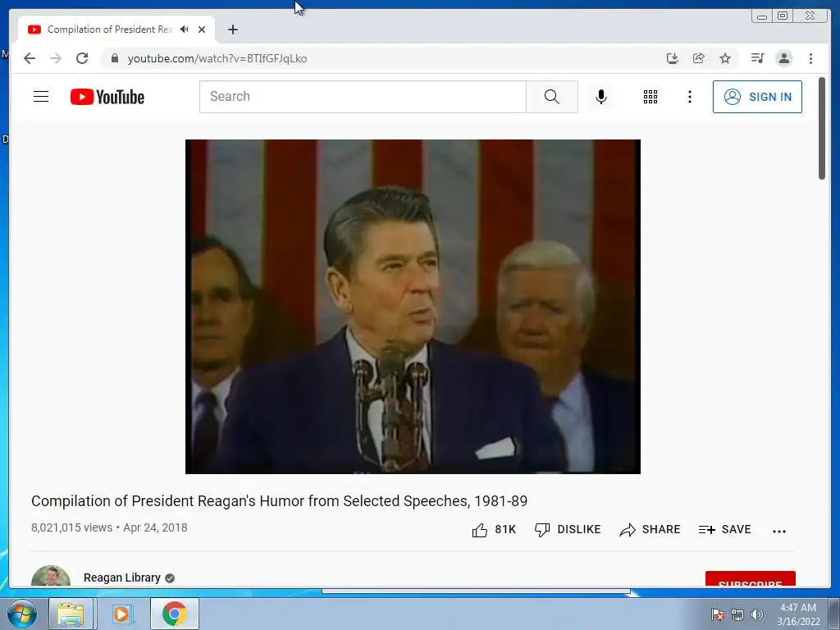Select the Compilation of President Reagan tab

coord(116,30)
